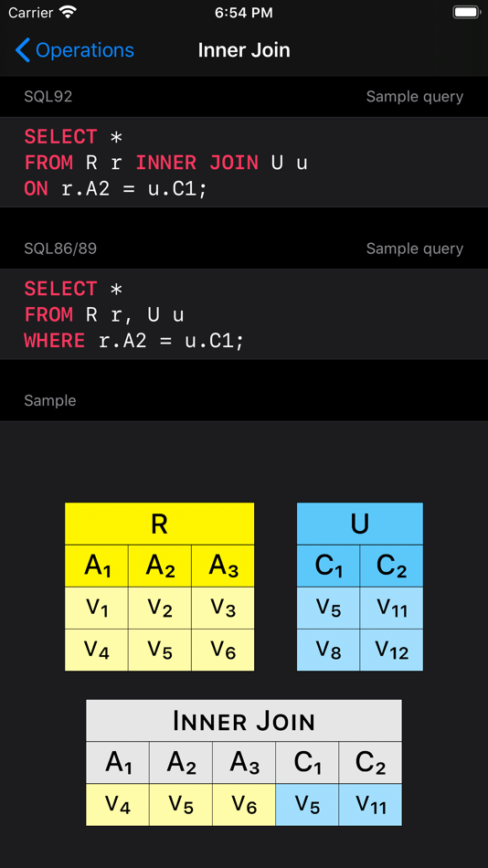The image size is (488, 868).
Task: Tap the battery icon in status bar
Action: (466, 13)
